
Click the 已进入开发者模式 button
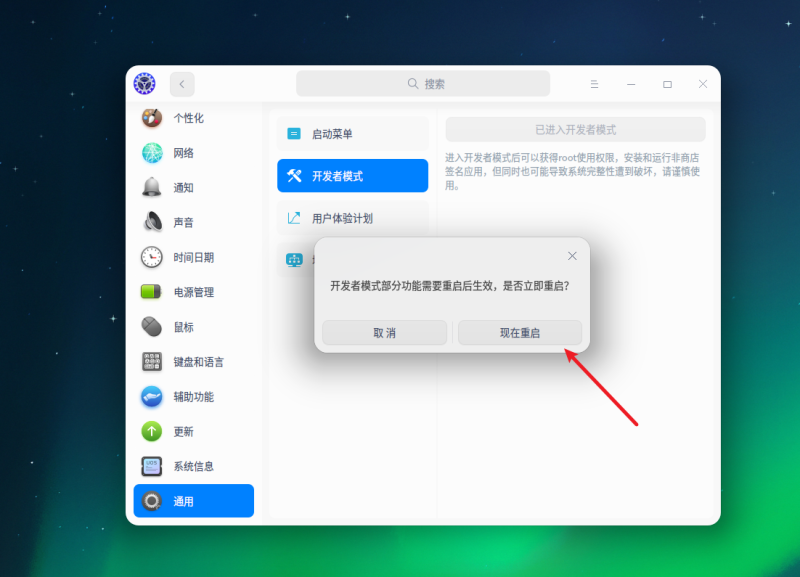[x=576, y=130]
